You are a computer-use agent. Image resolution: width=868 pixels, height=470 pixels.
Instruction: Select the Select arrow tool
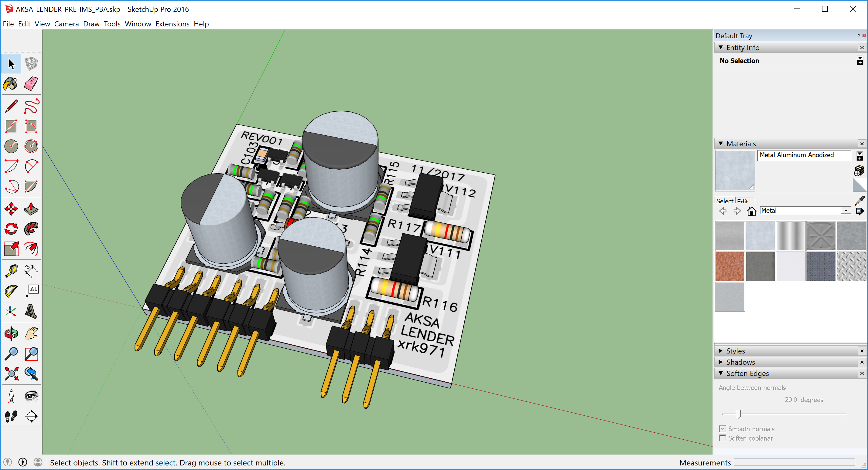[11, 64]
